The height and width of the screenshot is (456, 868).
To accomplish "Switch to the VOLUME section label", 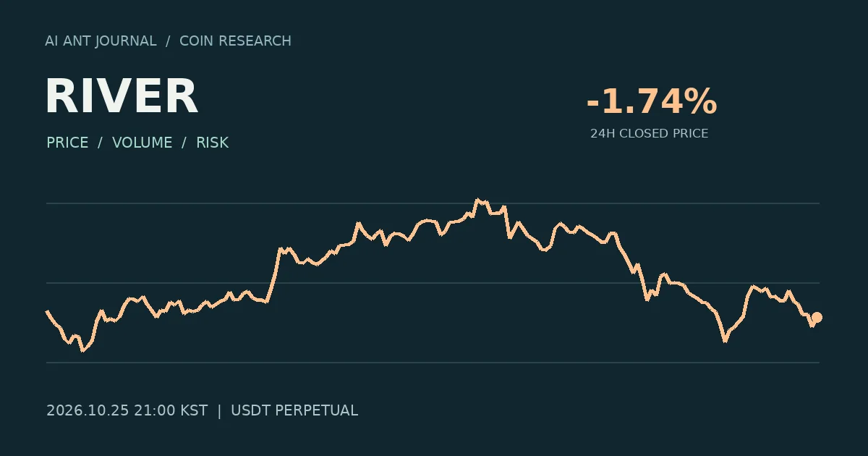I will click(x=142, y=143).
